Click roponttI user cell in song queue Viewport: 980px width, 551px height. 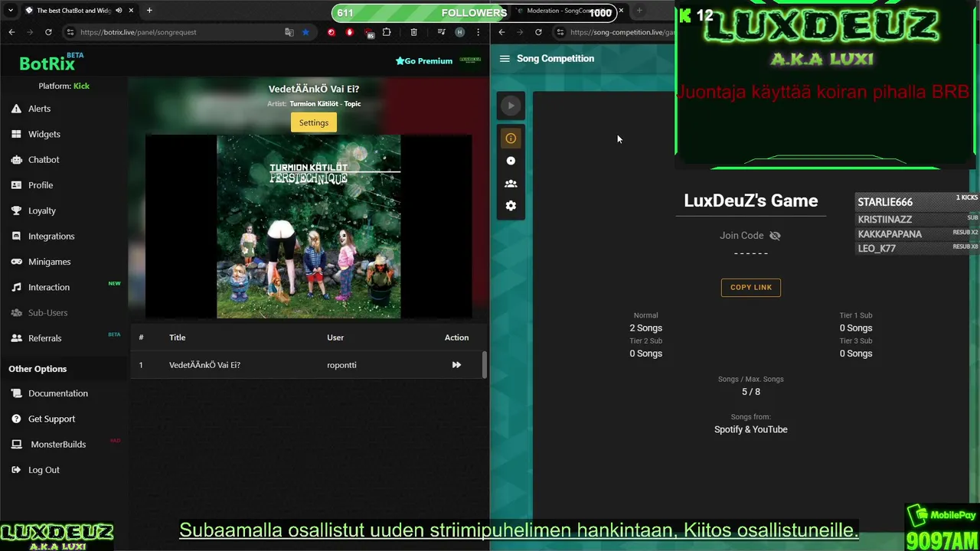pos(341,365)
